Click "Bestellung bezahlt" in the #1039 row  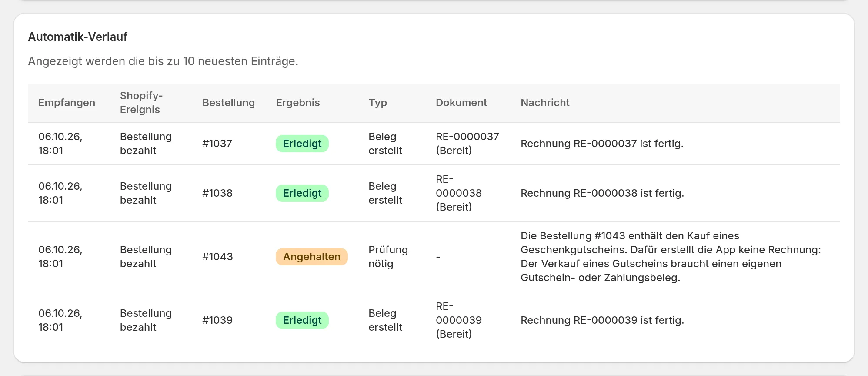[146, 320]
